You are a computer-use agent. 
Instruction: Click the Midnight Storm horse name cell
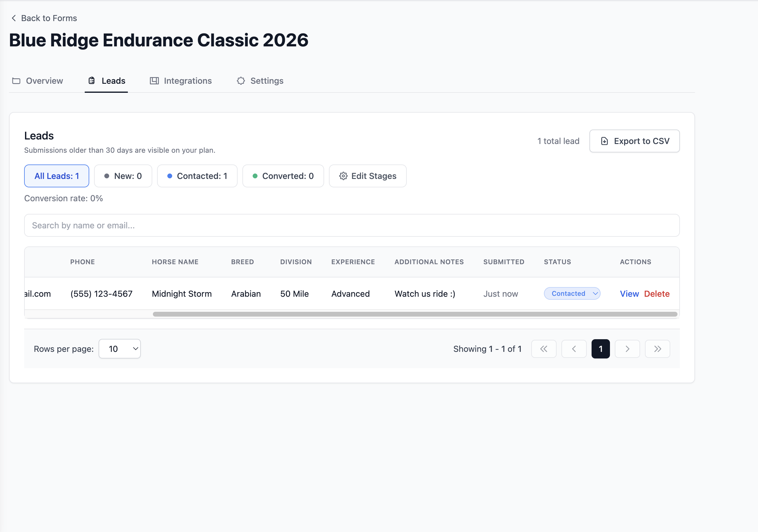(182, 294)
